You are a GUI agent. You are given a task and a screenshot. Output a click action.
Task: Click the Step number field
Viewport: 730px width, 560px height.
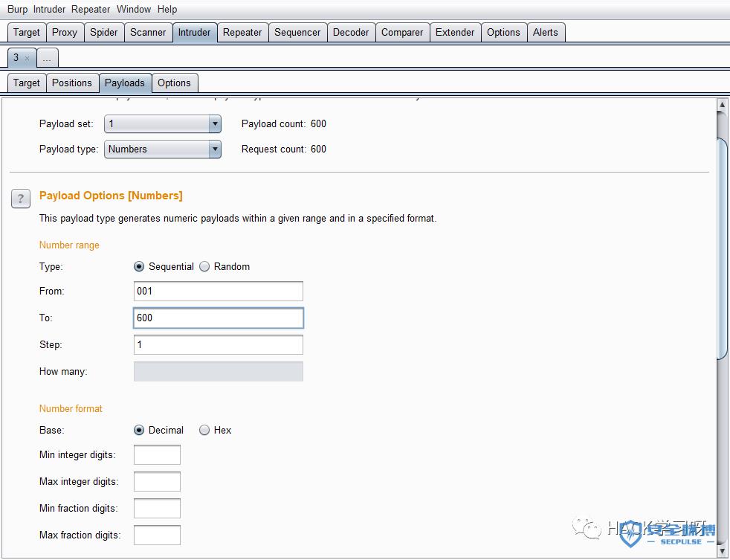[219, 345]
